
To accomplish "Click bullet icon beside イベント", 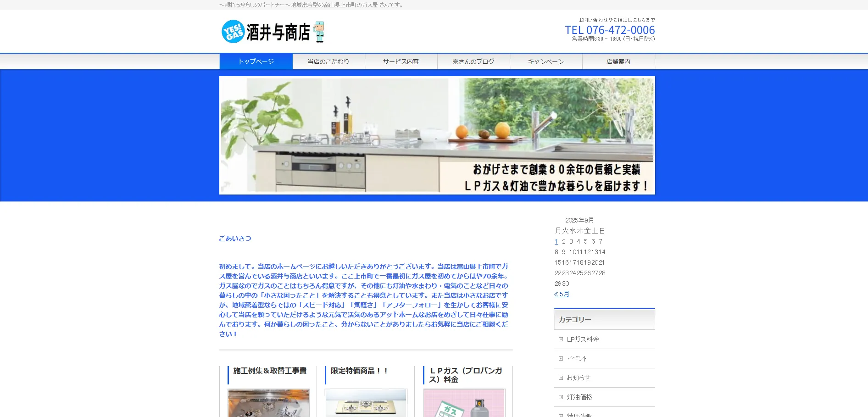I will click(x=561, y=359).
